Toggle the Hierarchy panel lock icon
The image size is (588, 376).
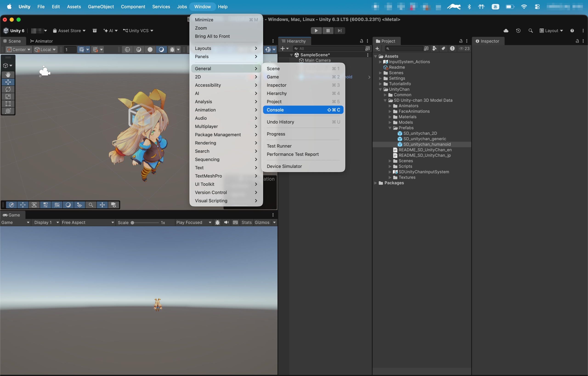point(361,41)
